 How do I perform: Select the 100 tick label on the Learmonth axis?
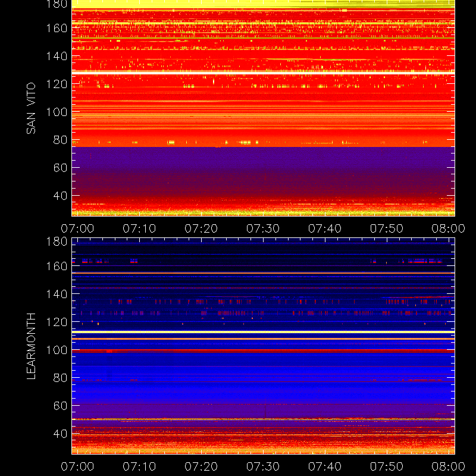tap(57, 350)
